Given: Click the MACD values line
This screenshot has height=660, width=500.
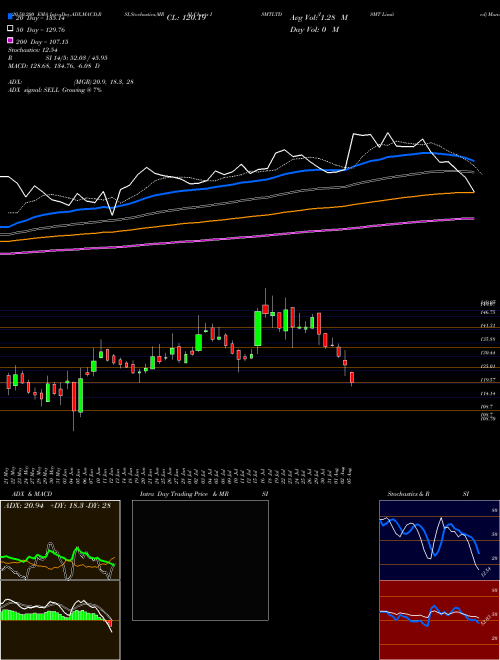Looking at the screenshot, I should [54, 66].
